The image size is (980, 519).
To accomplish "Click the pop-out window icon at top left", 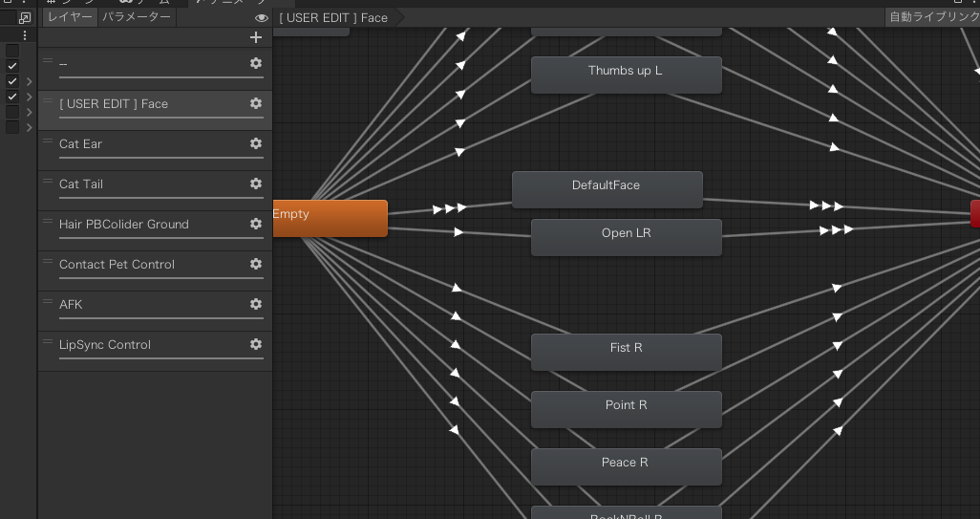I will (25, 17).
